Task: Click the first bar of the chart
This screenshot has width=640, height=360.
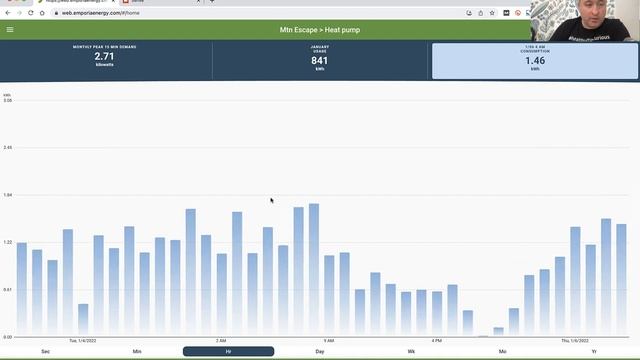Action: [x=22, y=289]
